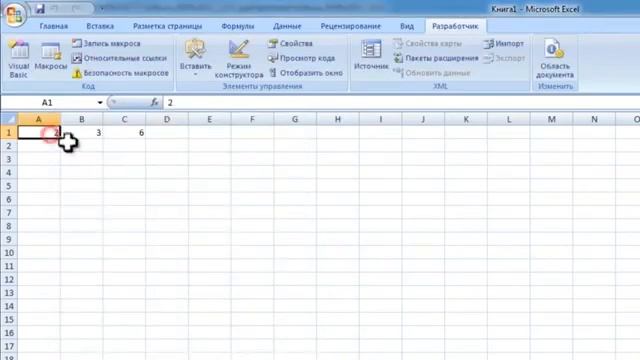Click greyed Свойства карты map properties
The image size is (640, 360).
pos(427,43)
